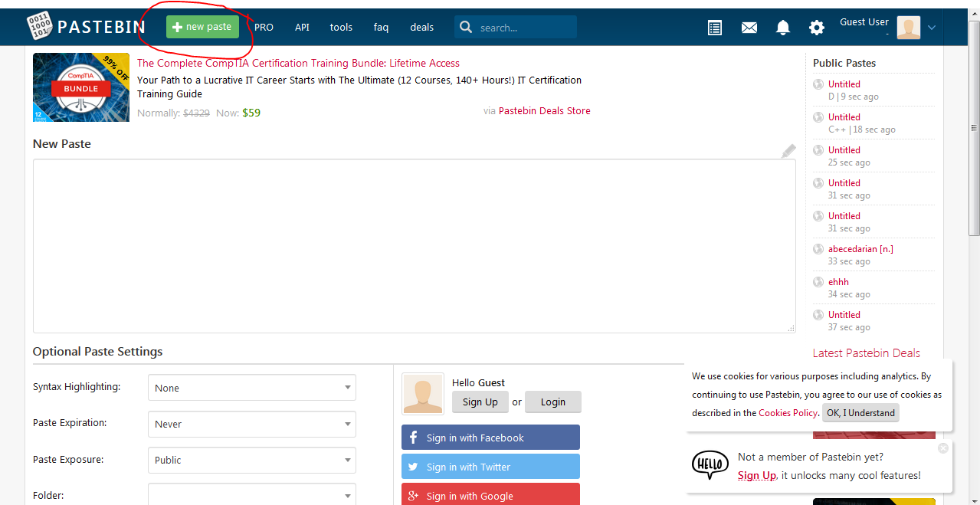Click globe icon beside C++ 18 sec ago paste

point(818,117)
